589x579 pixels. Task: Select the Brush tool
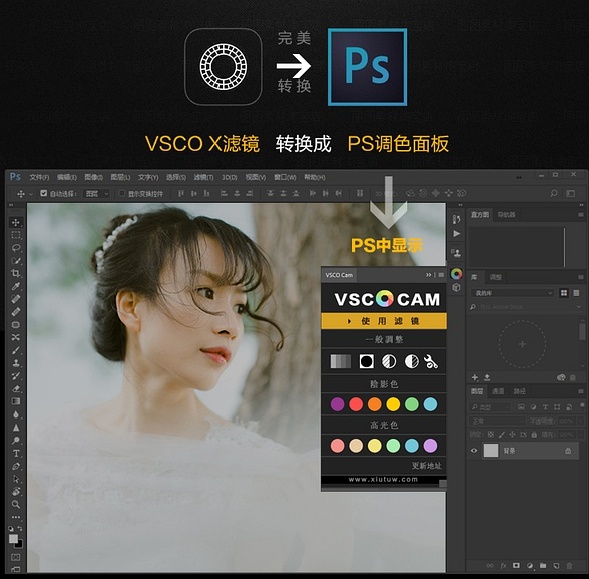15,350
